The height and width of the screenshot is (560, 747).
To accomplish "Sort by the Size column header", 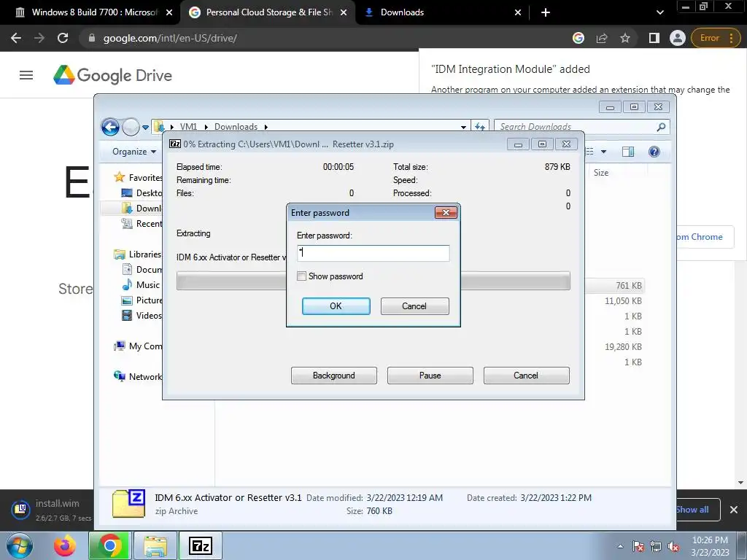I will [x=601, y=173].
